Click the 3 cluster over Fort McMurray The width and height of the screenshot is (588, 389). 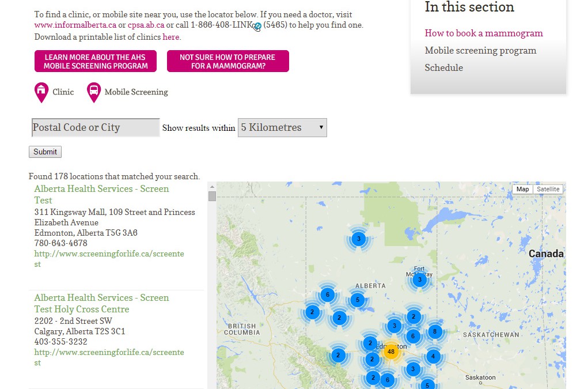[420, 280]
